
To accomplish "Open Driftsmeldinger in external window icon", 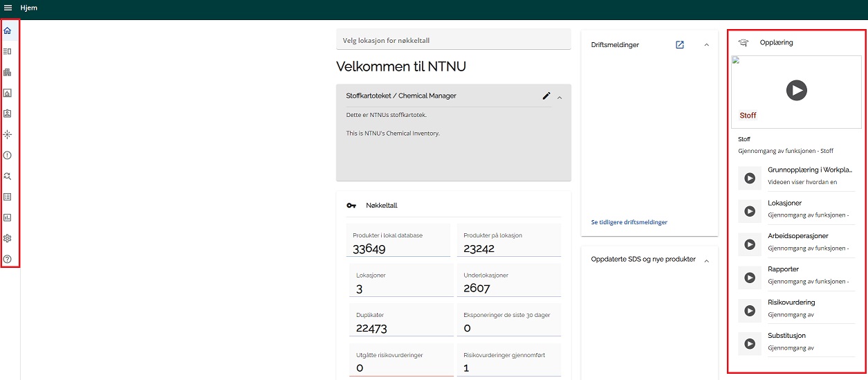I will tap(679, 45).
